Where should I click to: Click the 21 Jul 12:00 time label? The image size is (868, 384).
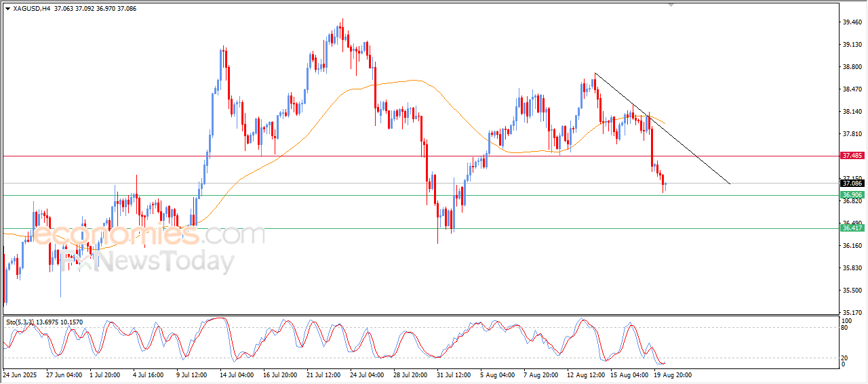coord(323,374)
